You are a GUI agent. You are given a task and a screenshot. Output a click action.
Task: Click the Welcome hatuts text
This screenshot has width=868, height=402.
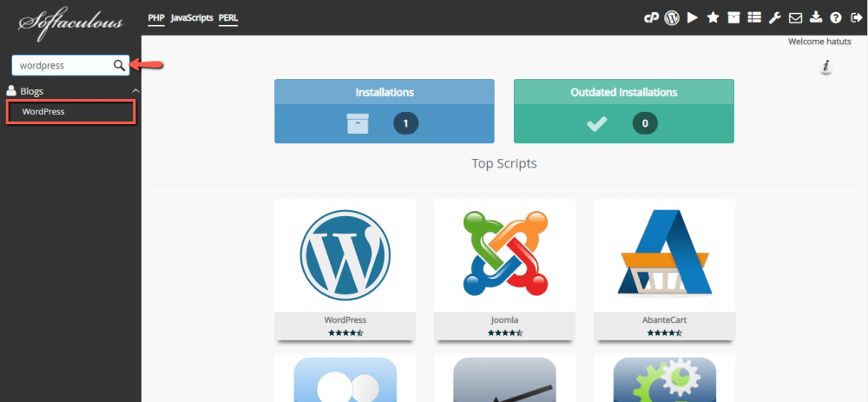[819, 42]
